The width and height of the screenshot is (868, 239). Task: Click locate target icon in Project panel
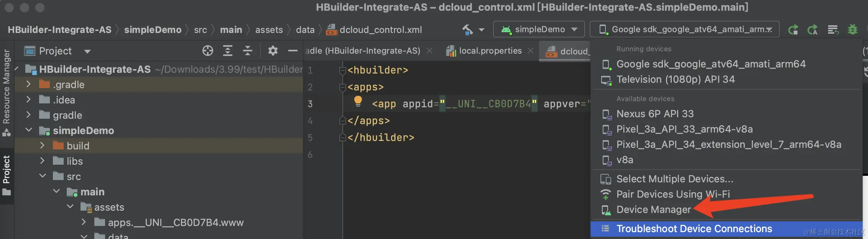pos(207,51)
